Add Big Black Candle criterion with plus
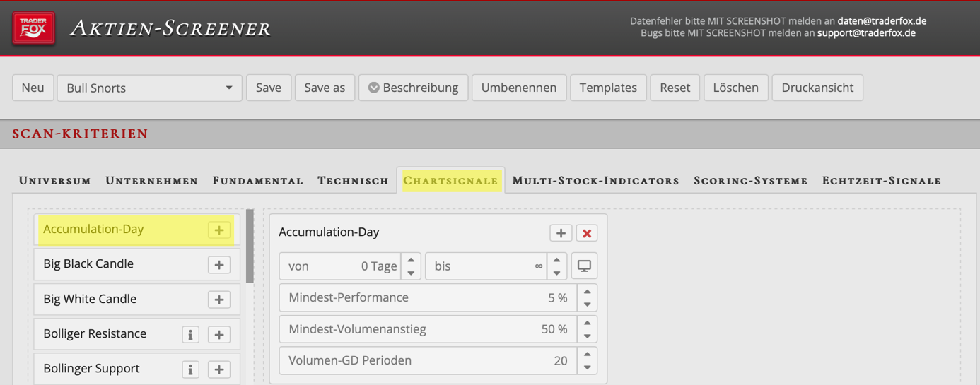The width and height of the screenshot is (980, 385). [219, 264]
